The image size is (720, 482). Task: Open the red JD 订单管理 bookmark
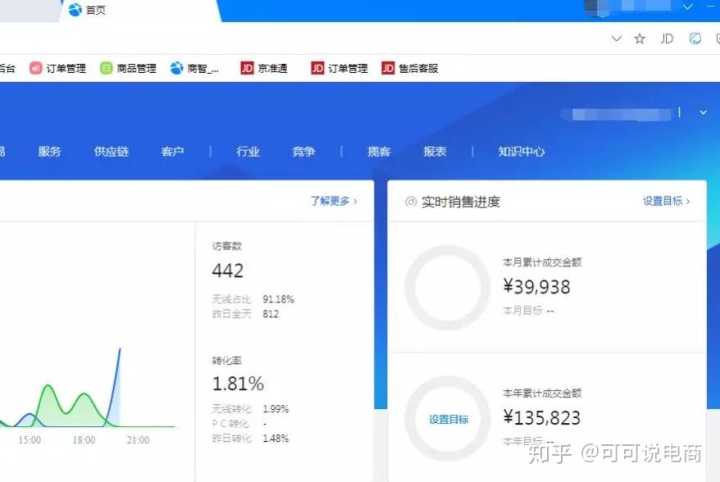(339, 69)
